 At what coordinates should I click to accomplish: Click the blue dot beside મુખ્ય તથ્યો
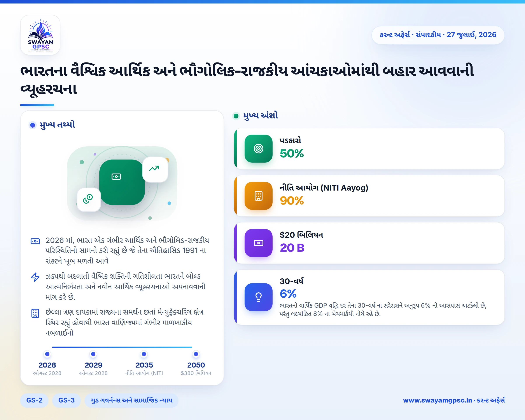pyautogui.click(x=32, y=125)
